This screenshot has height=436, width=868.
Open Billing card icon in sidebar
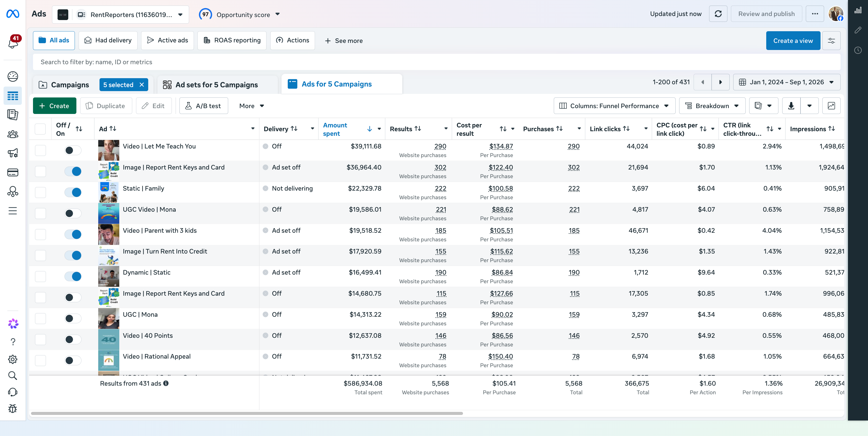click(x=13, y=173)
